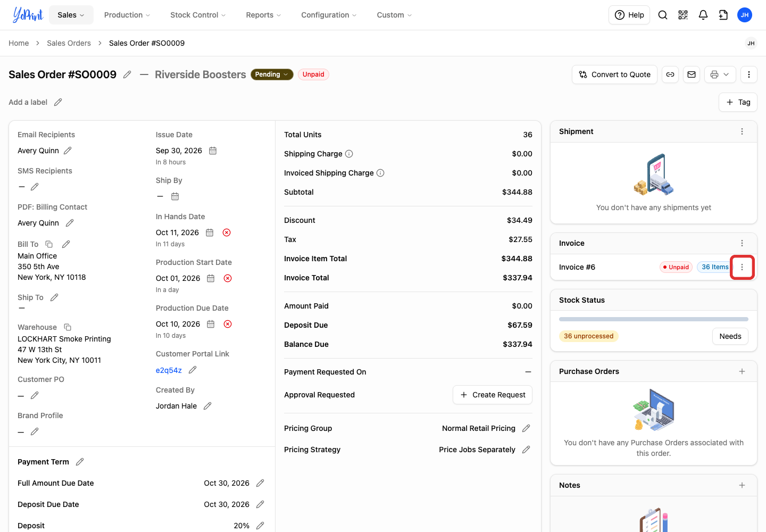Open the notifications bell

[x=703, y=15]
